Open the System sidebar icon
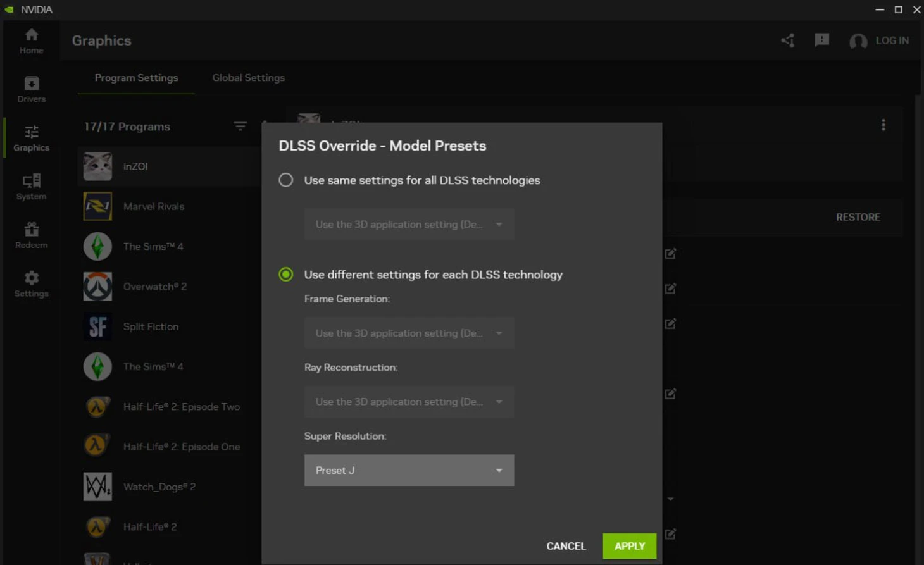The image size is (924, 565). click(x=31, y=187)
